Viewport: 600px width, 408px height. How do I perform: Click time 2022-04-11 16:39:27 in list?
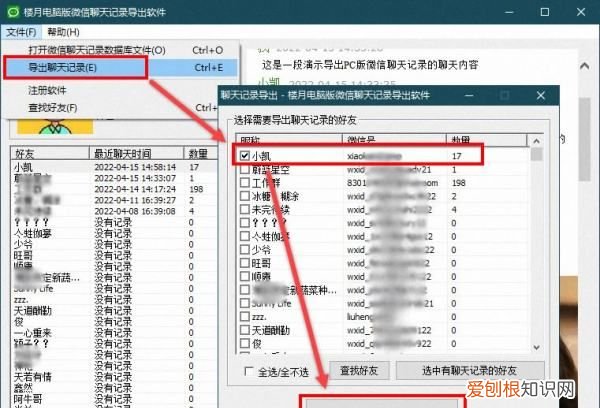[x=135, y=200]
